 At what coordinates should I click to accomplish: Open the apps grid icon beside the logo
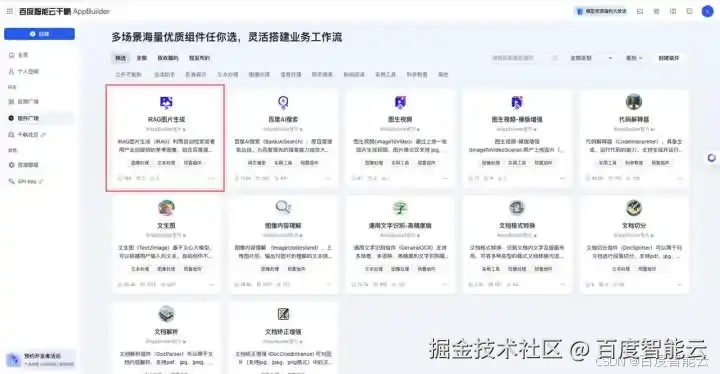10,11
